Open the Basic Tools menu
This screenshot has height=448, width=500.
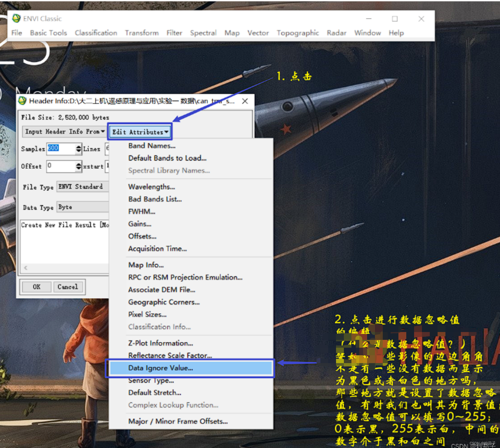tap(48, 33)
